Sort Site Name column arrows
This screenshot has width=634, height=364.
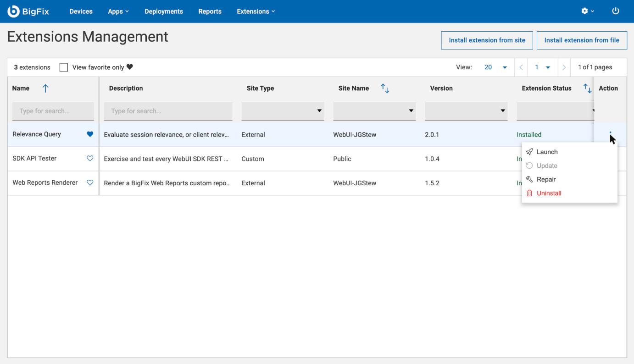click(384, 88)
